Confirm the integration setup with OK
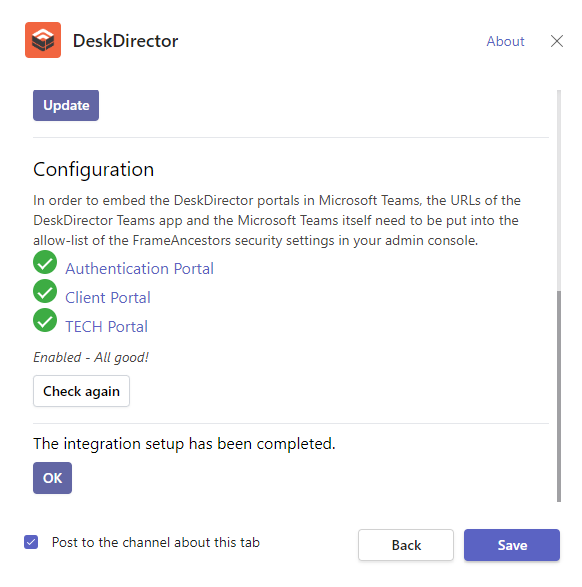582x587 pixels. pos(52,478)
